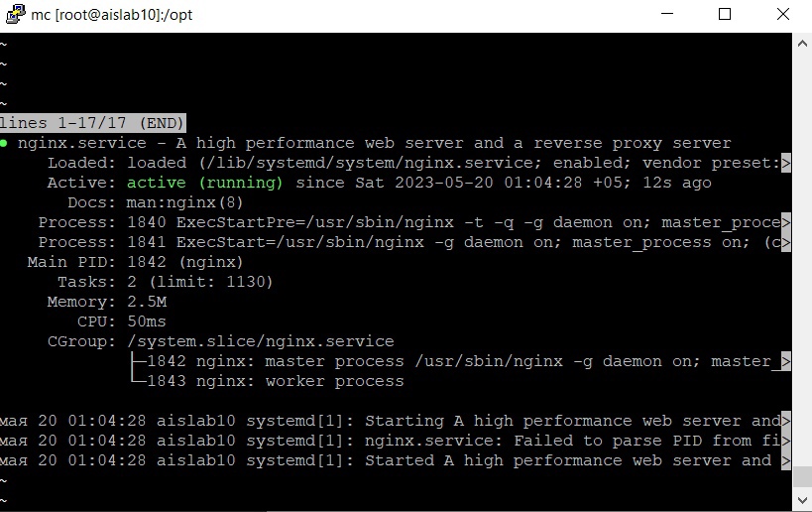Click the PuTTY icon in title bar
The image size is (812, 512).
point(15,14)
